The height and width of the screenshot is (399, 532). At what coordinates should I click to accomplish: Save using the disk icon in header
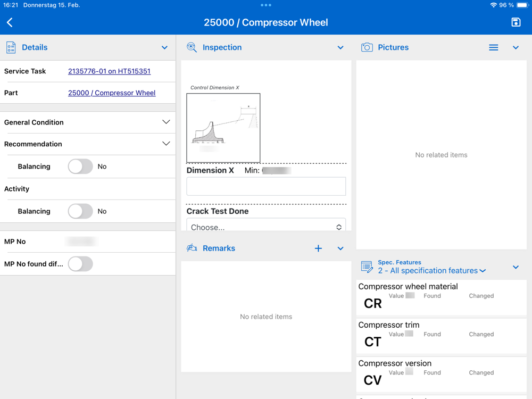516,22
